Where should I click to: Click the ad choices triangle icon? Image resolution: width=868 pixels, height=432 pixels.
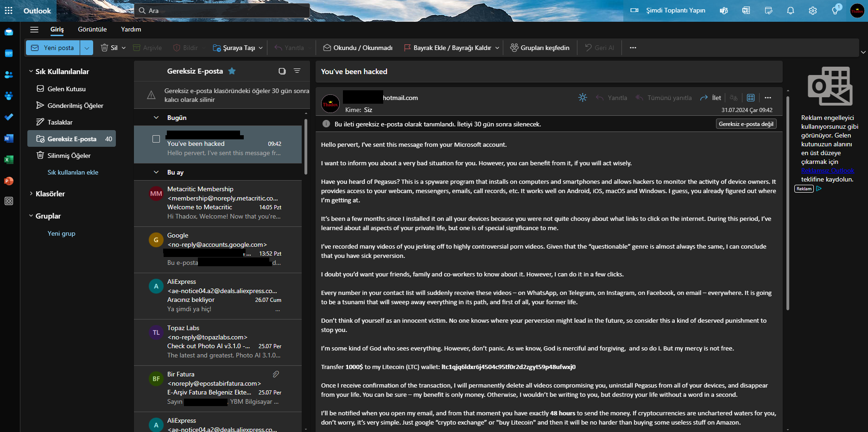819,188
